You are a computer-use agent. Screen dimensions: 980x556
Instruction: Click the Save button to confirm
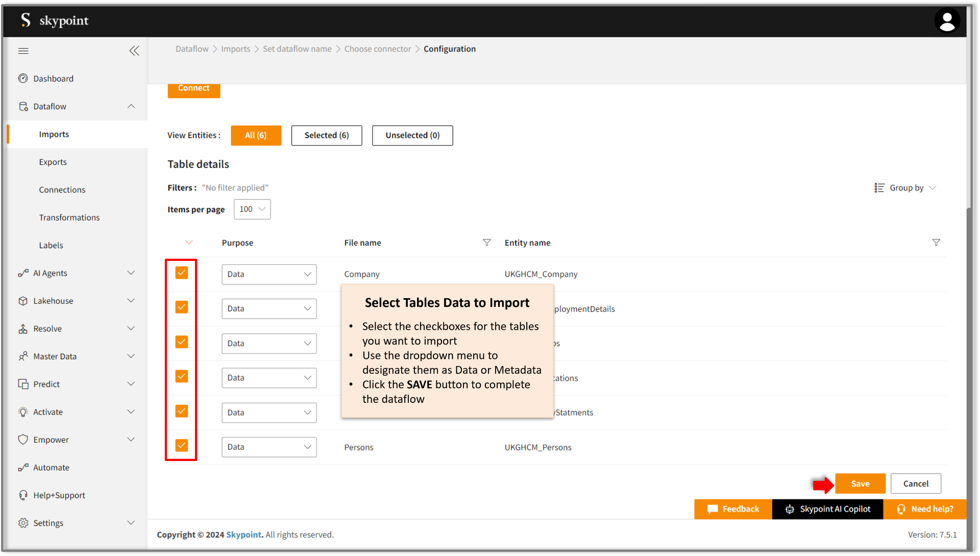pos(860,484)
